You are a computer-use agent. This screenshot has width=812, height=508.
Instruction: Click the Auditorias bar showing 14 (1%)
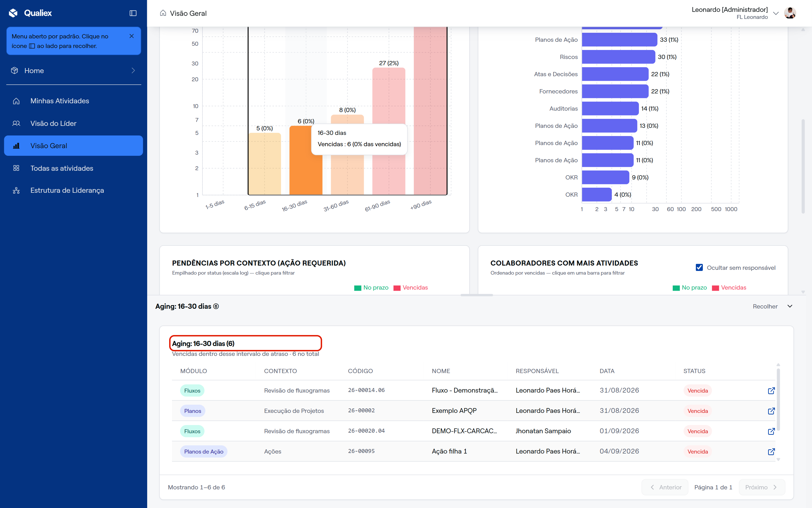click(610, 109)
